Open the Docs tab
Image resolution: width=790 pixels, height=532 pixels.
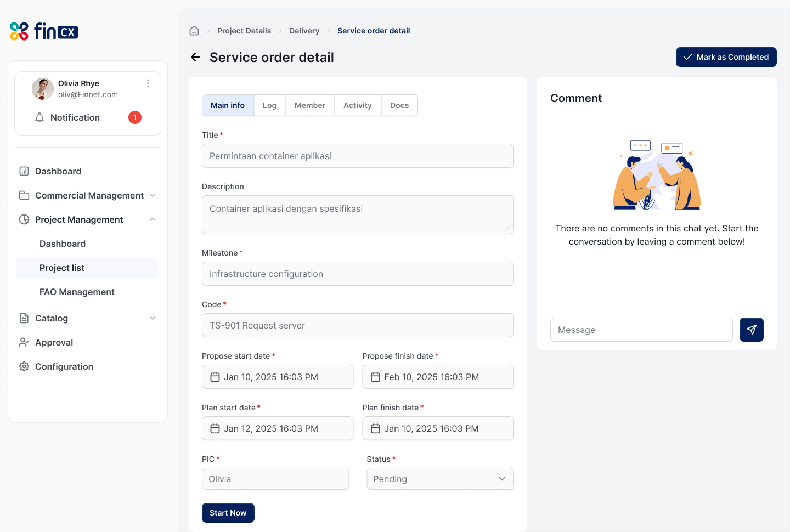click(x=399, y=105)
